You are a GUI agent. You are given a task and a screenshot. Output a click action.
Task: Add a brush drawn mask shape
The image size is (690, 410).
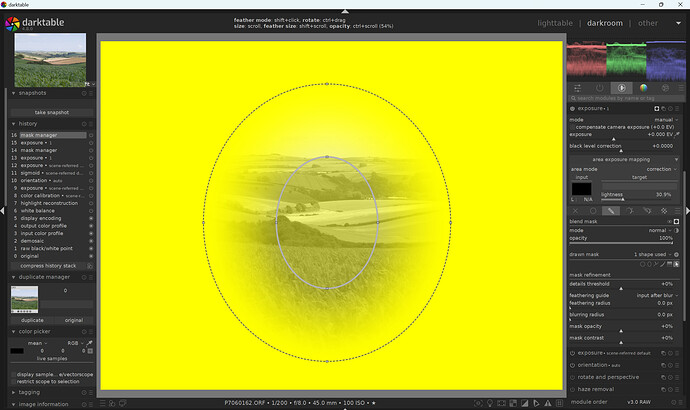point(663,264)
